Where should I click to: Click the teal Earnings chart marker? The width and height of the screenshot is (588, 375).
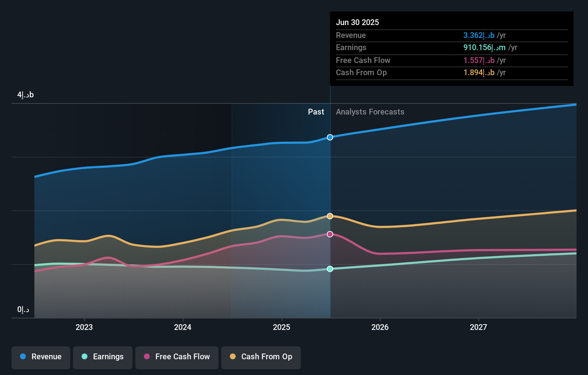click(x=329, y=269)
